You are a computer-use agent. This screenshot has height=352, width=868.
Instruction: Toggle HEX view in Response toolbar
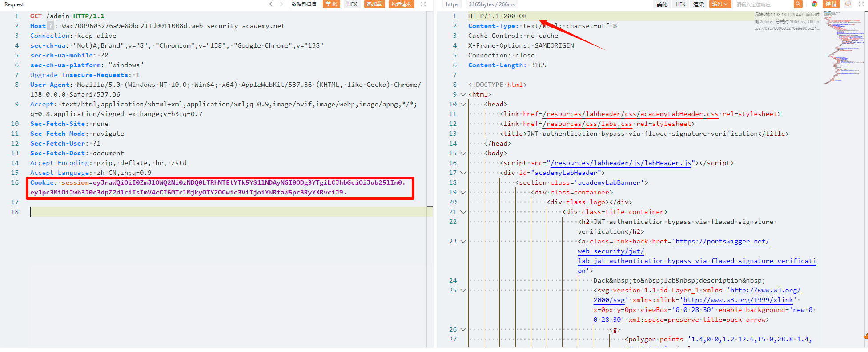point(680,4)
